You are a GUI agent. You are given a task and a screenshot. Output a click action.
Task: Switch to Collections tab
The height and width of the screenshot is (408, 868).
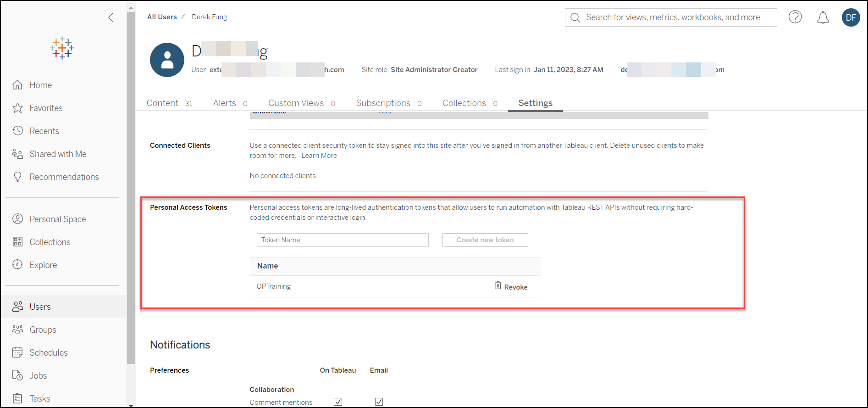(470, 103)
